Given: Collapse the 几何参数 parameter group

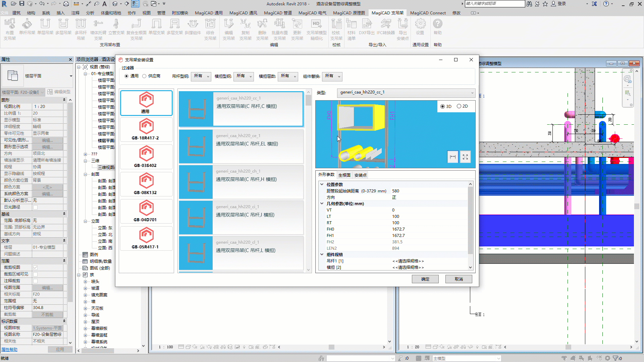Looking at the screenshot, I should click(x=322, y=204).
